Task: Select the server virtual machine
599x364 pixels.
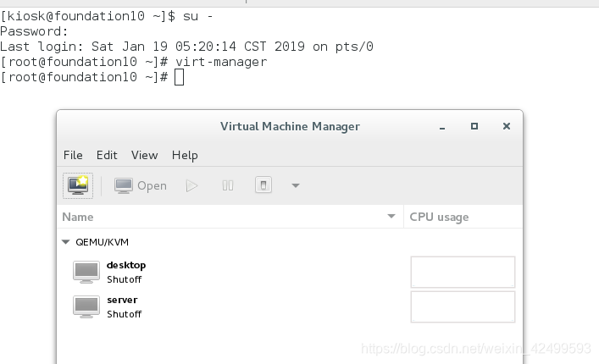Action: [290, 306]
